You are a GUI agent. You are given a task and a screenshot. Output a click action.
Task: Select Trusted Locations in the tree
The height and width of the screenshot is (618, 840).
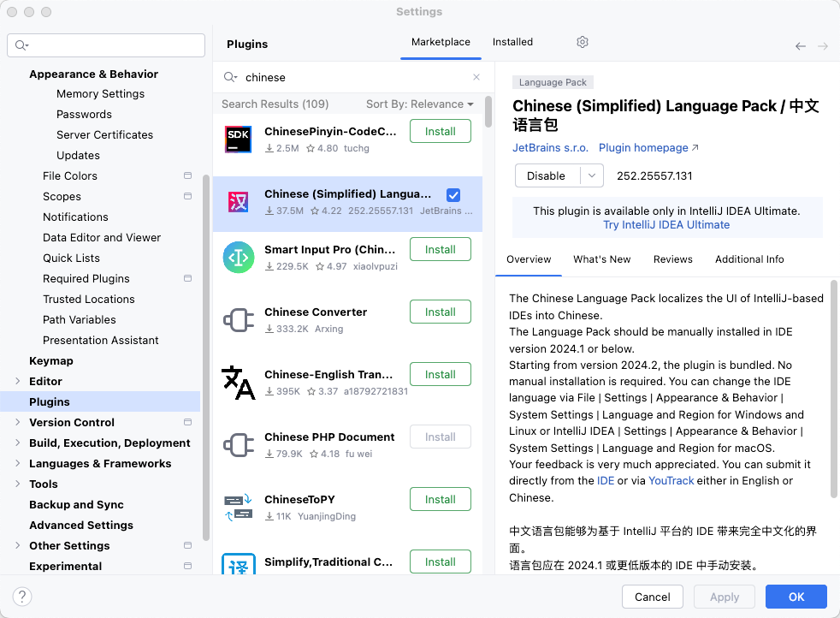[x=89, y=299]
